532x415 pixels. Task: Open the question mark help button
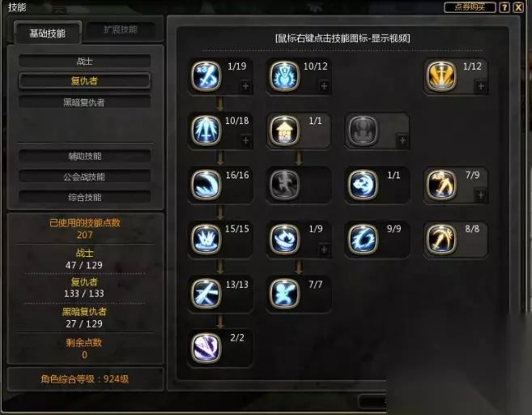point(504,7)
